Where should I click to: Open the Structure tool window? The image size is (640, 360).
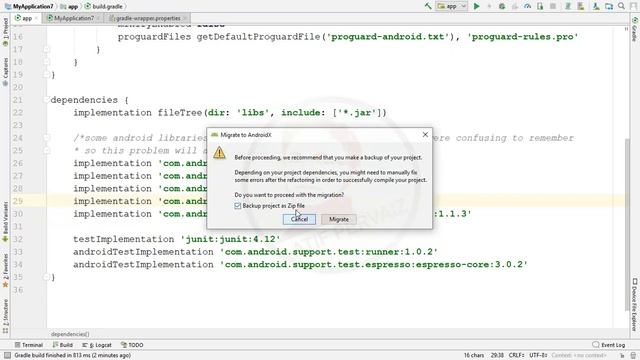[x=5, y=316]
